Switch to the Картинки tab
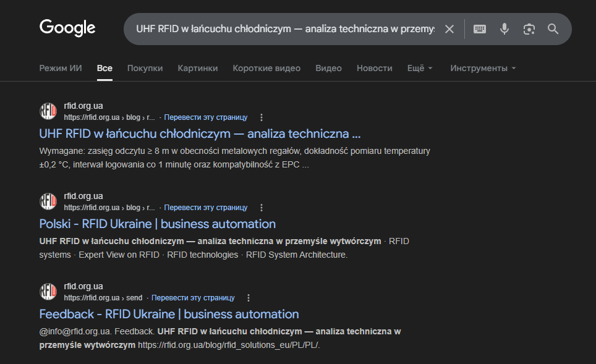596x364 pixels. pos(198,68)
